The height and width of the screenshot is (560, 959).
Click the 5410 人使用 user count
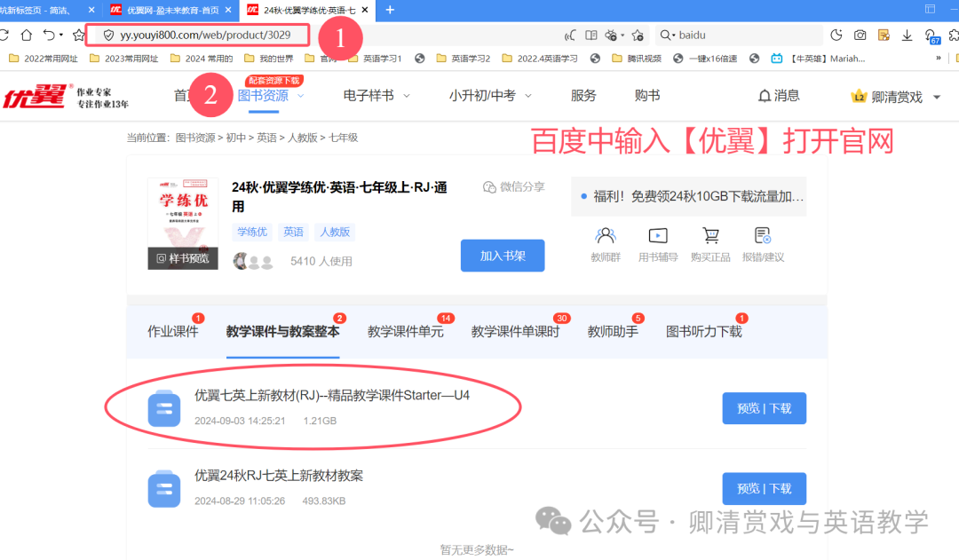pos(321,262)
